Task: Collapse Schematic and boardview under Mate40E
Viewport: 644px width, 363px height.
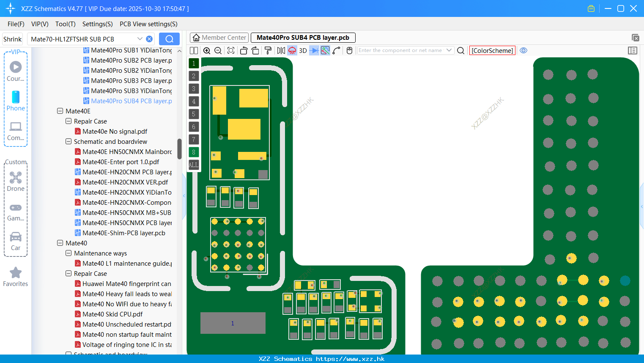Action: [x=69, y=141]
